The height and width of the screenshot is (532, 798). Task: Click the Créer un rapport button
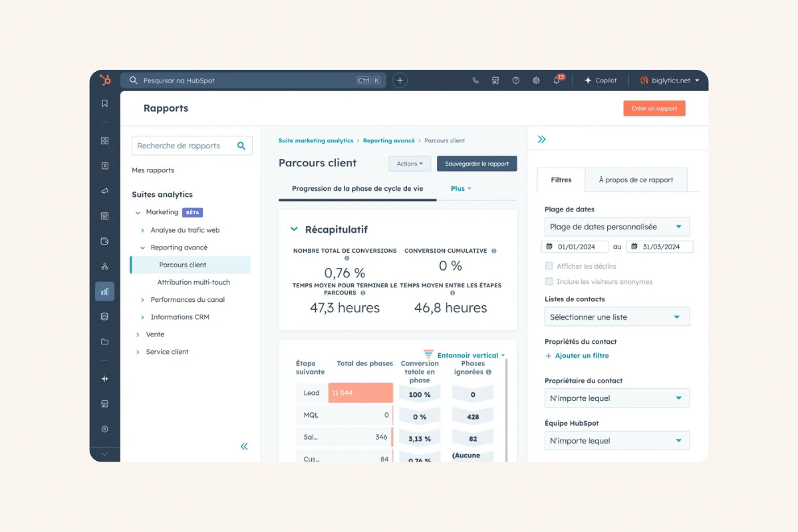(654, 108)
